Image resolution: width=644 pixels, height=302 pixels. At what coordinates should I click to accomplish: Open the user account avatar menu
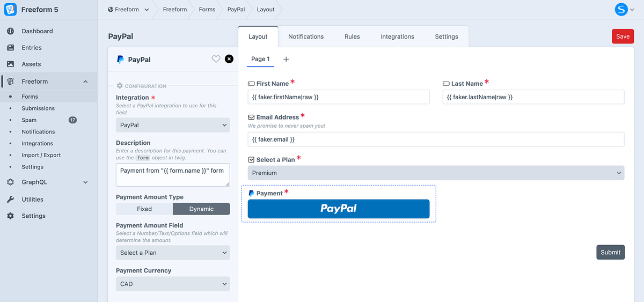[621, 9]
